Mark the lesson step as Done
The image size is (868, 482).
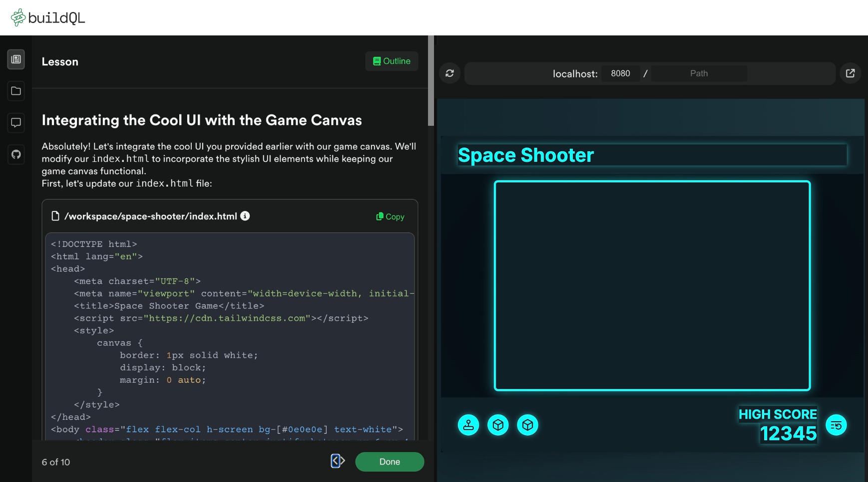(x=390, y=462)
